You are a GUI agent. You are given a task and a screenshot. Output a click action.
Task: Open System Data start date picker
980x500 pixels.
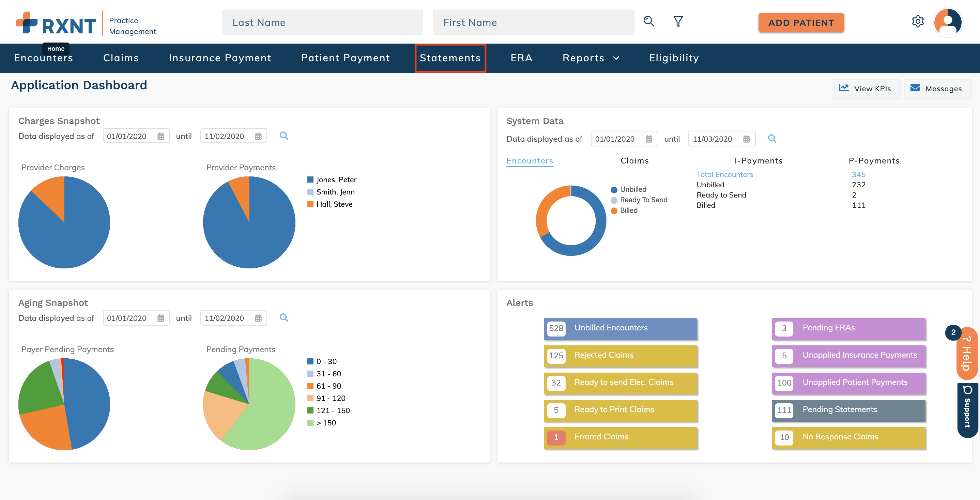click(649, 139)
